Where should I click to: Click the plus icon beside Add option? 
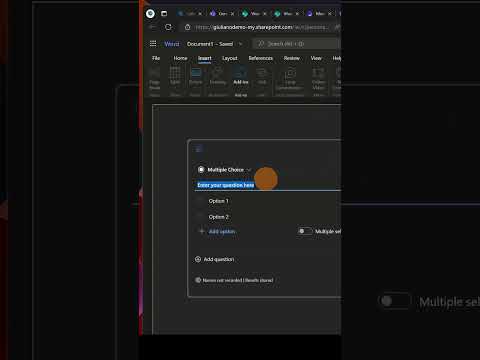pyautogui.click(x=201, y=231)
